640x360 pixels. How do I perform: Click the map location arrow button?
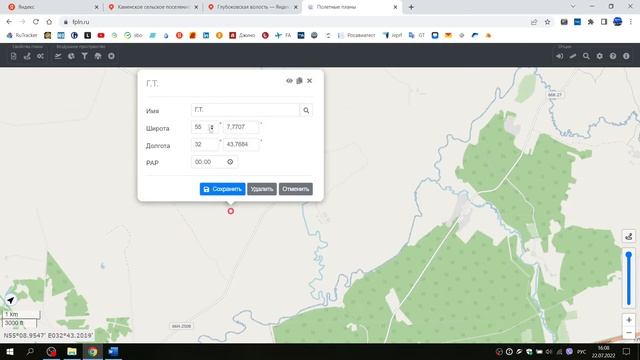click(x=10, y=300)
